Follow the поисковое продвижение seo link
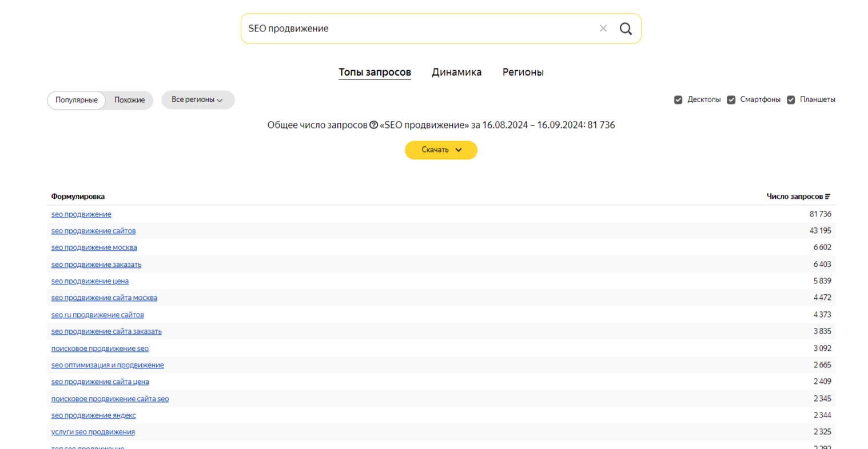This screenshot has width=868, height=449. click(99, 348)
